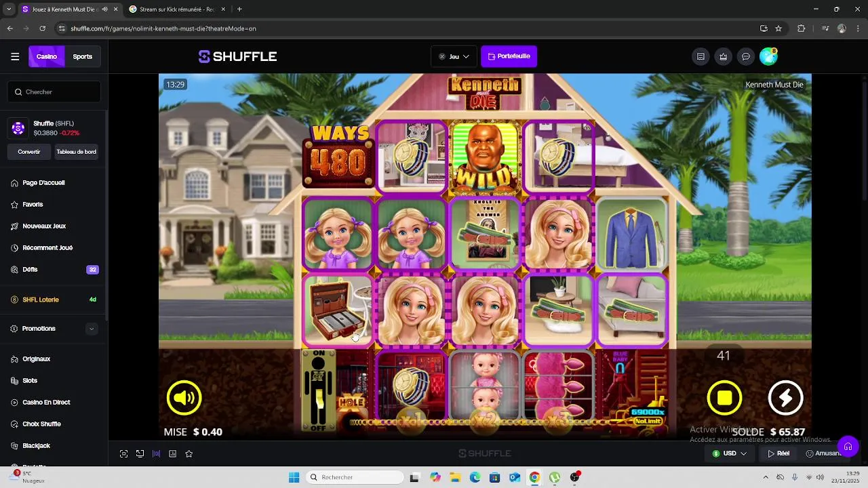Mute game sound with speaker button
The width and height of the screenshot is (868, 488).
click(x=184, y=398)
